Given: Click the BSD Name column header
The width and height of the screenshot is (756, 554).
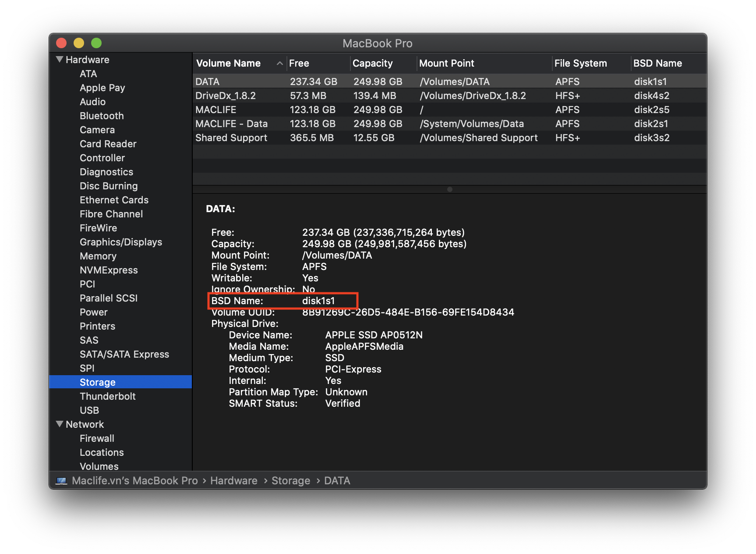Looking at the screenshot, I should pyautogui.click(x=657, y=64).
